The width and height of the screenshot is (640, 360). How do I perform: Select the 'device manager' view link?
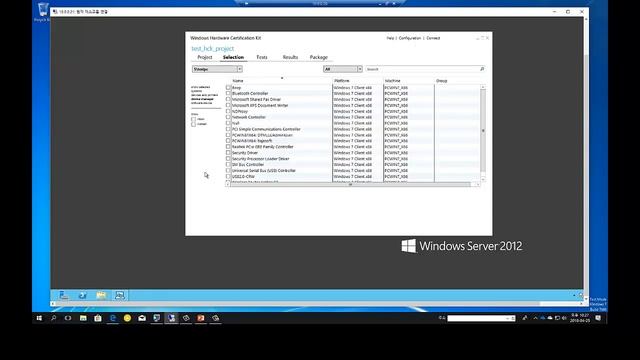(202, 99)
